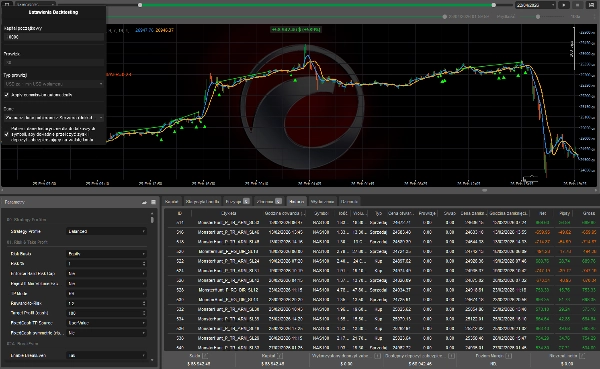Open the backtest date dropdown next to the play button

(x=535, y=5)
